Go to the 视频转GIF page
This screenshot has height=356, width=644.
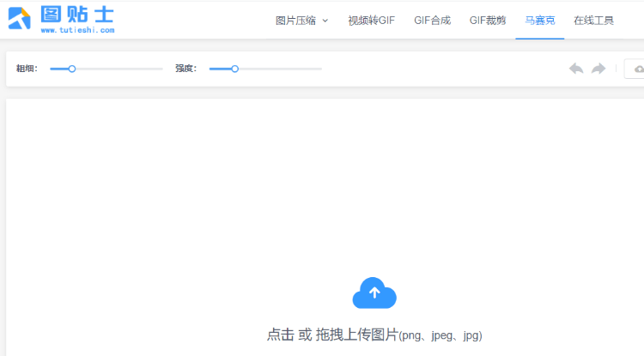click(371, 21)
